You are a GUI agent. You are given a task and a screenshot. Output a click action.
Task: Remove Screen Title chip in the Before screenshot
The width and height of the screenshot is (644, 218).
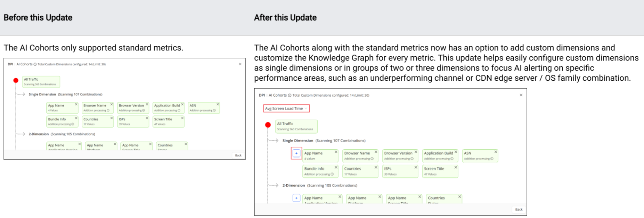click(182, 118)
